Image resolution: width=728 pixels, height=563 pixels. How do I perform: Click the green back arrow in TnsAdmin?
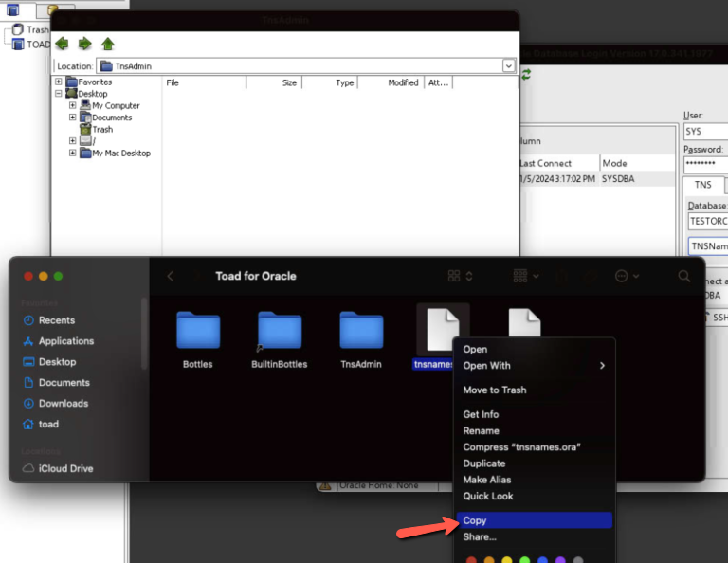click(62, 45)
